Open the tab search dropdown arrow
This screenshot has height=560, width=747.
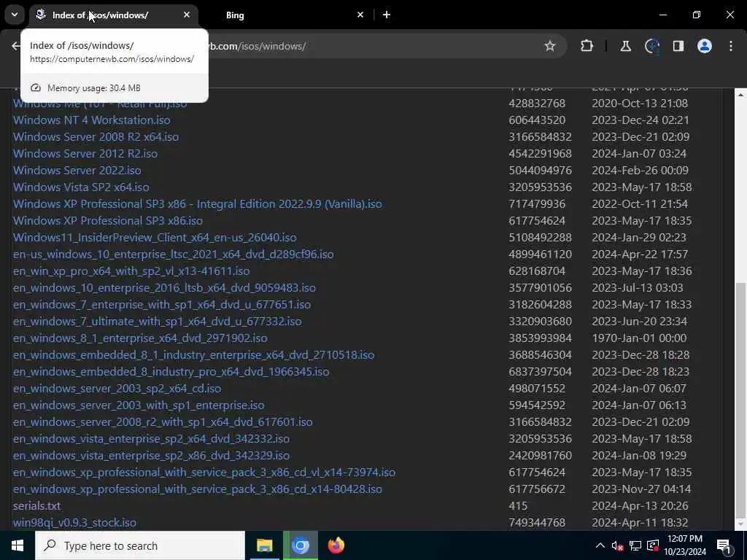point(15,15)
